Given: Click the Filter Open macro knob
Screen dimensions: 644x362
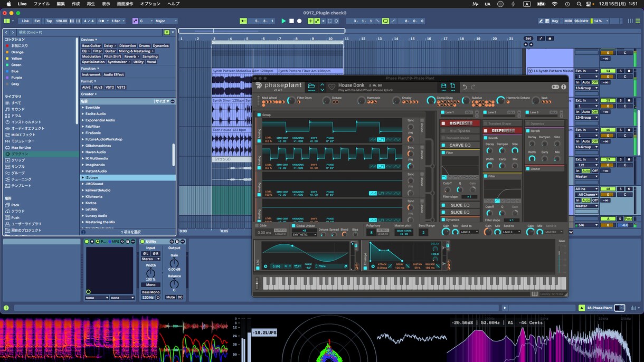Looking at the screenshot, I should click(x=290, y=100).
